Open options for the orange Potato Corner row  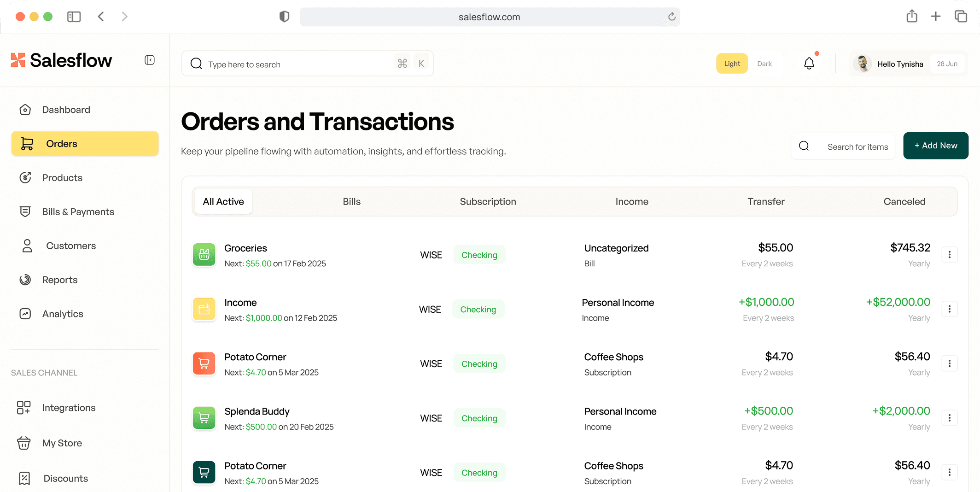[950, 363]
